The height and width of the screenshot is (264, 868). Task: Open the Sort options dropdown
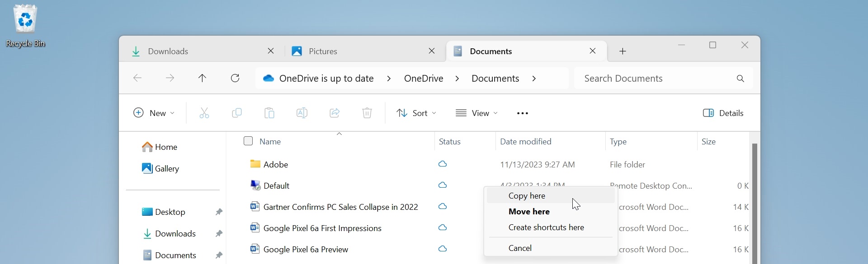pos(416,113)
